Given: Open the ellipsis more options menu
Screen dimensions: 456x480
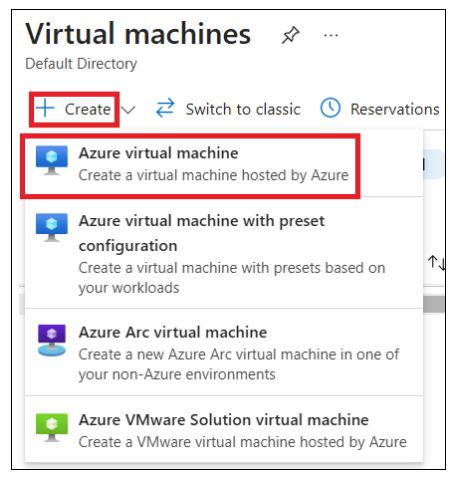Looking at the screenshot, I should (x=331, y=35).
